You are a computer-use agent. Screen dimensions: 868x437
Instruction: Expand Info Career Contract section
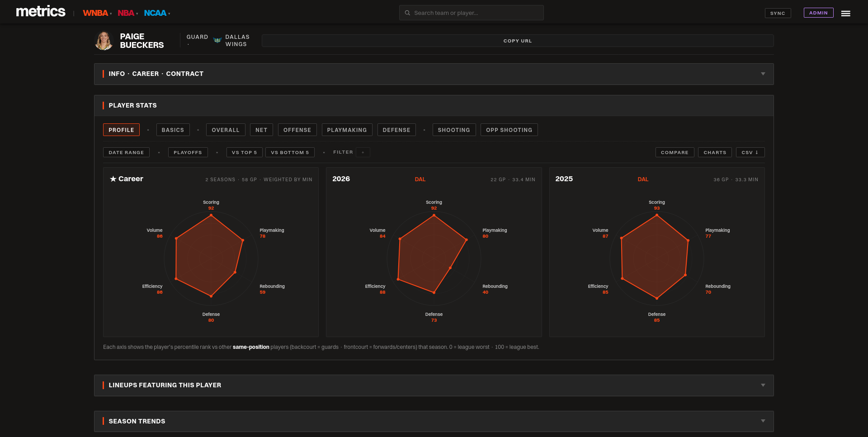pos(434,74)
